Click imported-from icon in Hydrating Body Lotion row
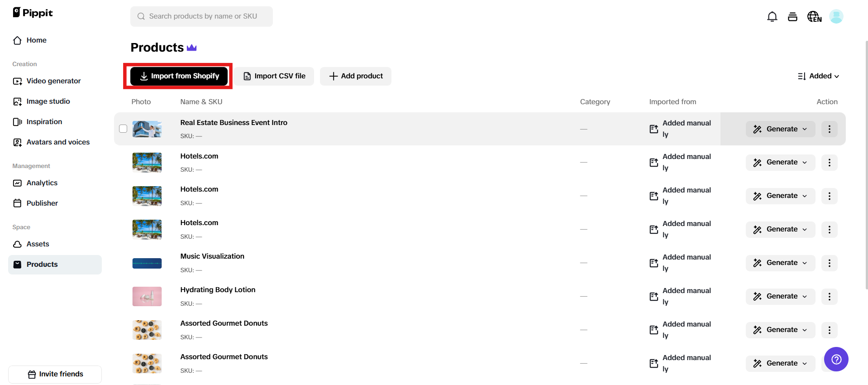868x385 pixels. click(x=654, y=297)
